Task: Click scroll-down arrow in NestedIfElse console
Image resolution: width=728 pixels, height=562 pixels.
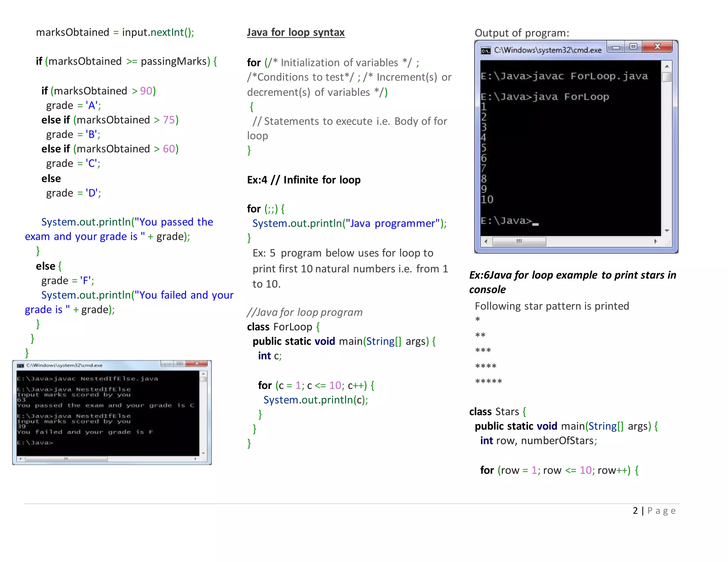Action: pyautogui.click(x=203, y=453)
